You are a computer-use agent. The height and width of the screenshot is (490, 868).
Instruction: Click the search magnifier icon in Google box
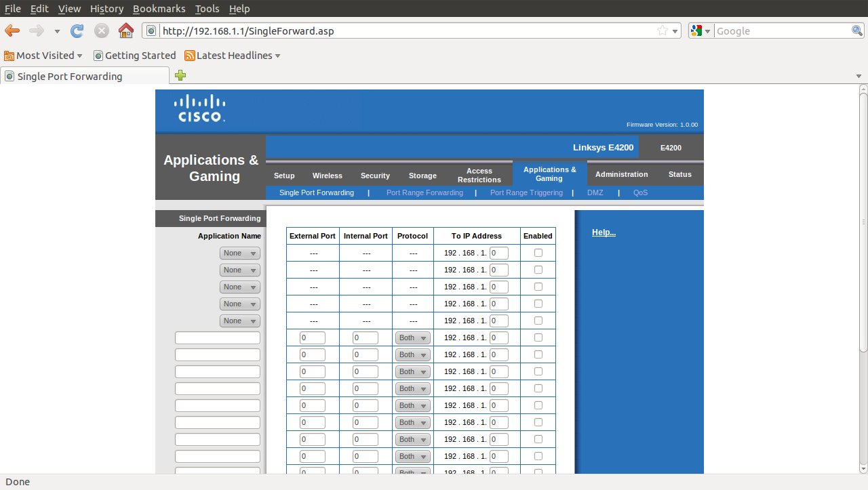click(x=857, y=30)
